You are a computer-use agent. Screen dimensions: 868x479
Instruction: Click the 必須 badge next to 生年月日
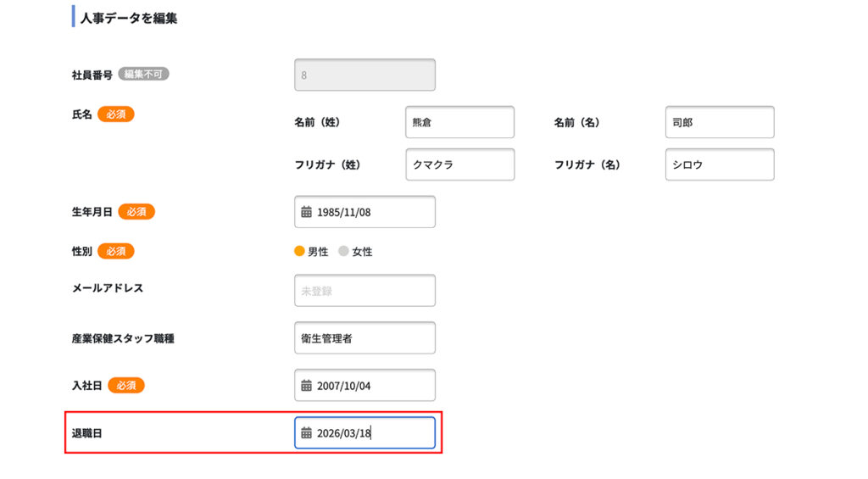(136, 212)
